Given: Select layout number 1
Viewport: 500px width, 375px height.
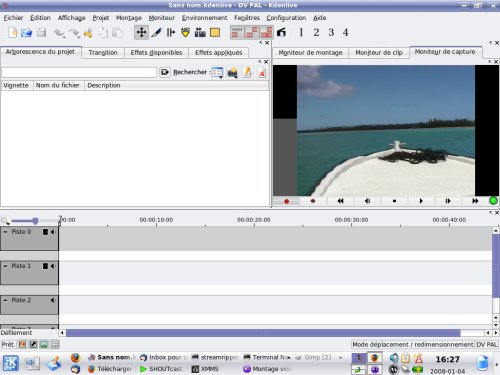Looking at the screenshot, I should (301, 33).
